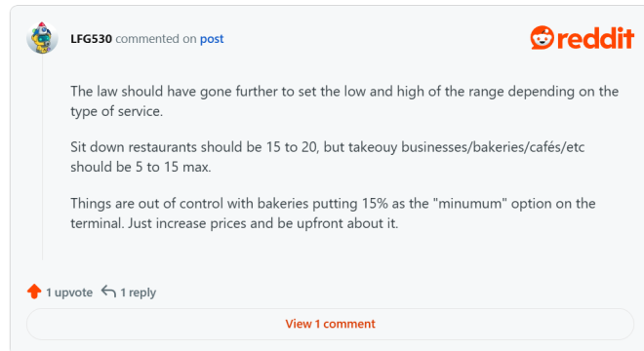Viewport: 644px width, 351px height.
Task: Follow the blue "post" link
Action: coord(212,39)
